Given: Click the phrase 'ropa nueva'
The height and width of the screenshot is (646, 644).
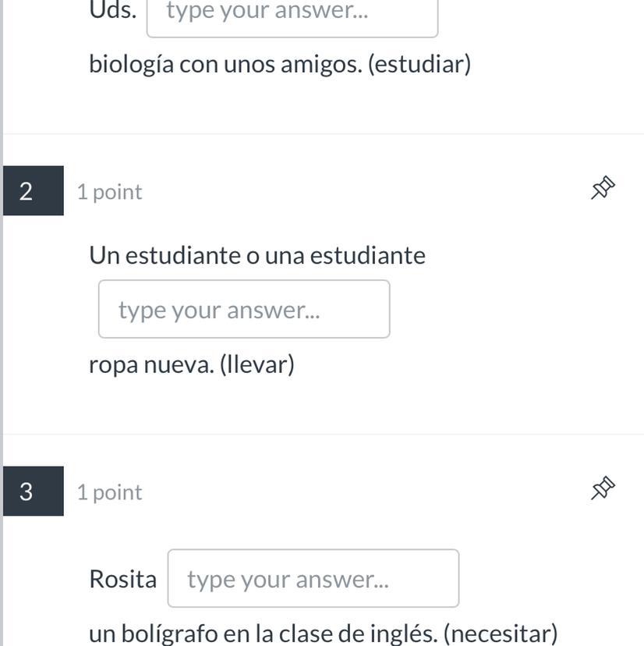Looking at the screenshot, I should point(150,364).
